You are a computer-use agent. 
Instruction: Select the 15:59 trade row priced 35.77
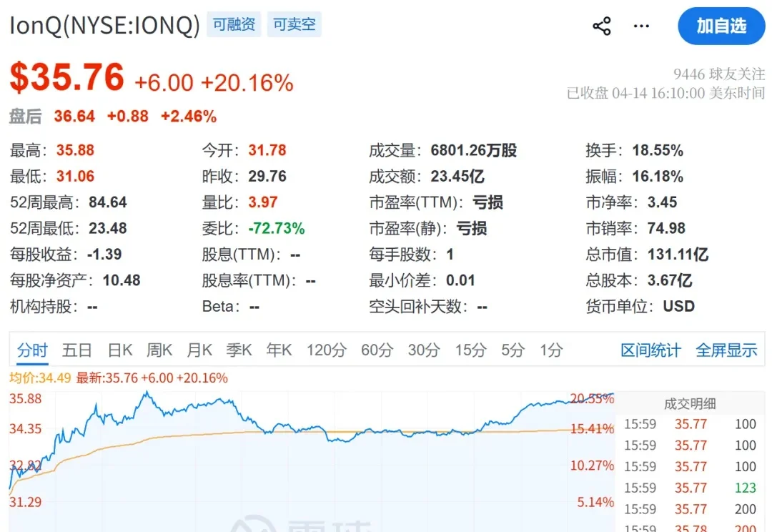click(690, 424)
